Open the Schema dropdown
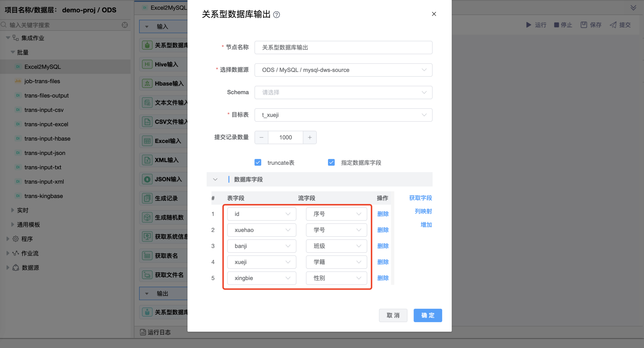The width and height of the screenshot is (644, 348). tap(343, 92)
